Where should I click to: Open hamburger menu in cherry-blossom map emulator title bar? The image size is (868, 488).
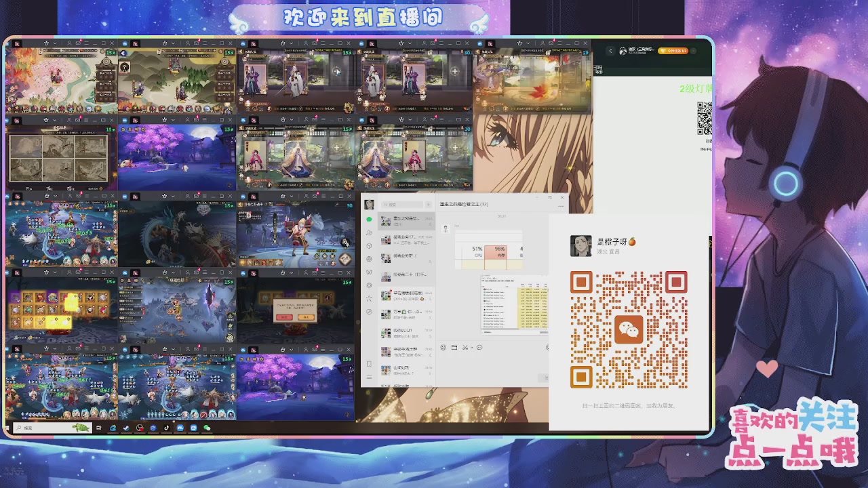pos(86,43)
